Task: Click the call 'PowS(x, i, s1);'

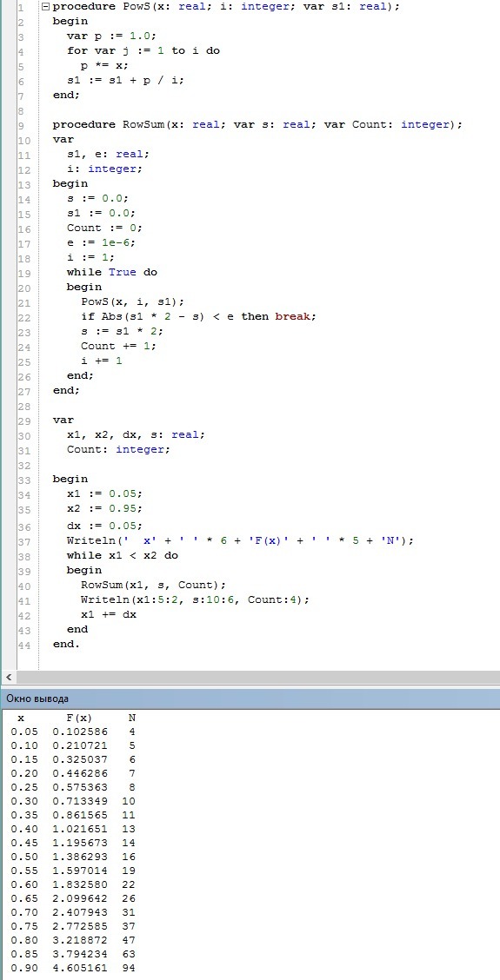Action: [x=133, y=301]
